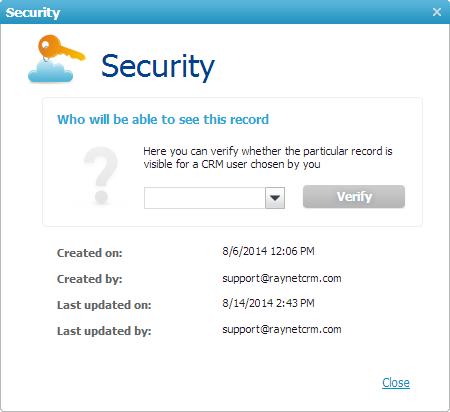Screen dimensions: 450x412
Task: Click 'Who will be able to see this record' heading
Action: (163, 119)
